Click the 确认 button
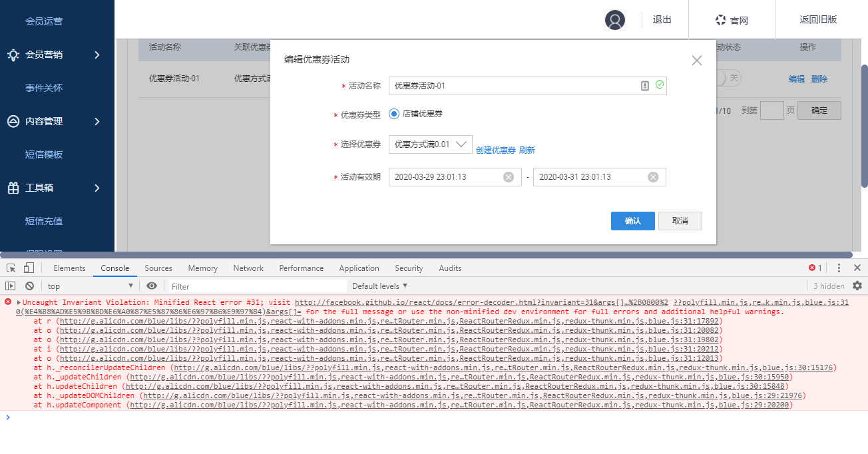Viewport: 868px width, 454px height. (x=633, y=221)
